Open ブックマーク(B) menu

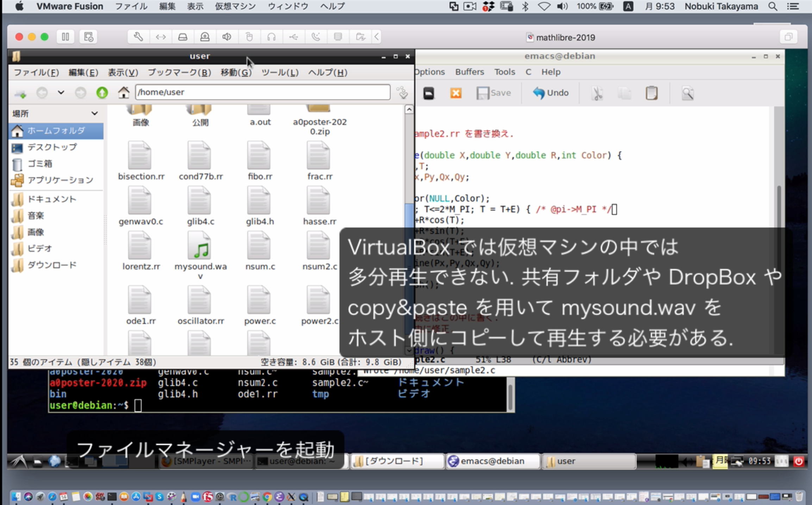(179, 73)
